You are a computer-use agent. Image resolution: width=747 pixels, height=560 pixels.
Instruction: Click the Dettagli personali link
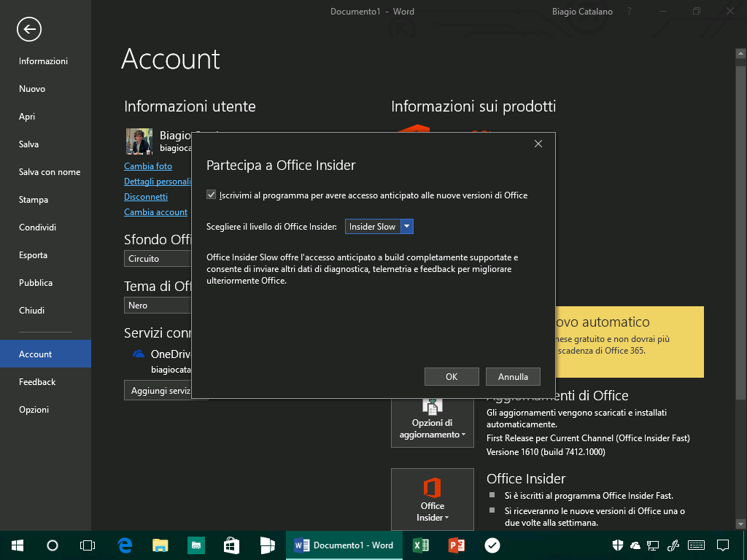pos(158,181)
